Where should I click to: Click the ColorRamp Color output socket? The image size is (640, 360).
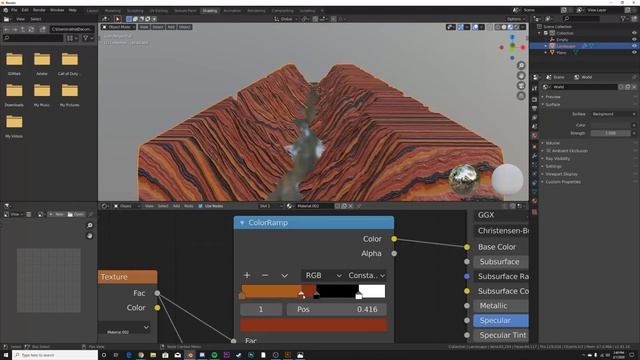click(394, 239)
